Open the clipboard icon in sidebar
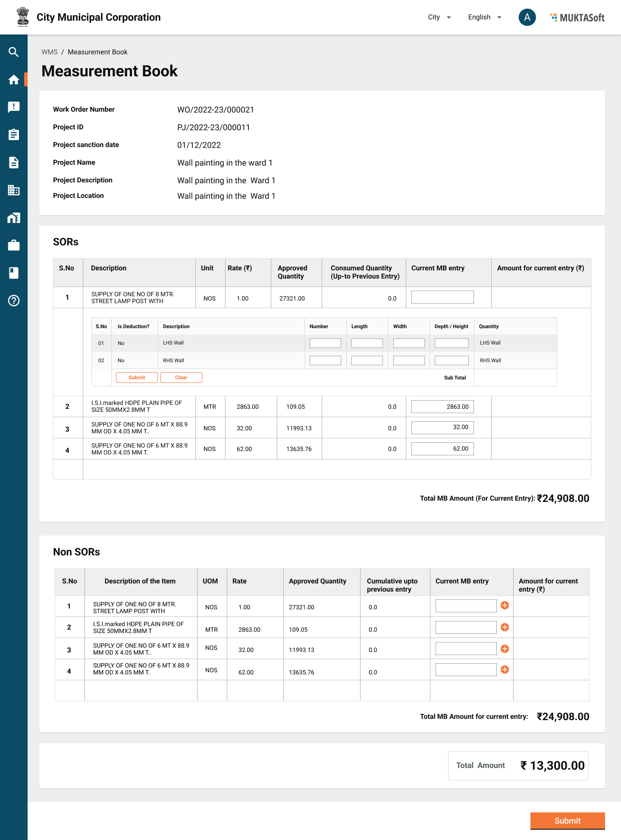The height and width of the screenshot is (840, 621). pyautogui.click(x=14, y=135)
